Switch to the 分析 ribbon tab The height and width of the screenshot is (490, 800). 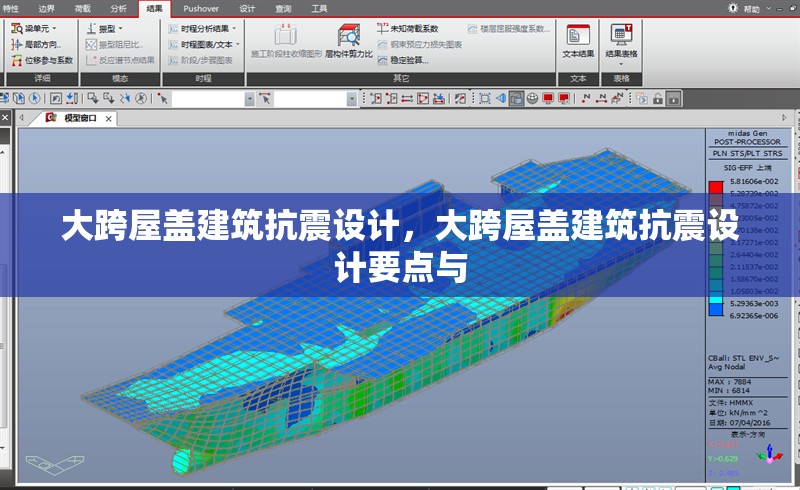pos(118,9)
